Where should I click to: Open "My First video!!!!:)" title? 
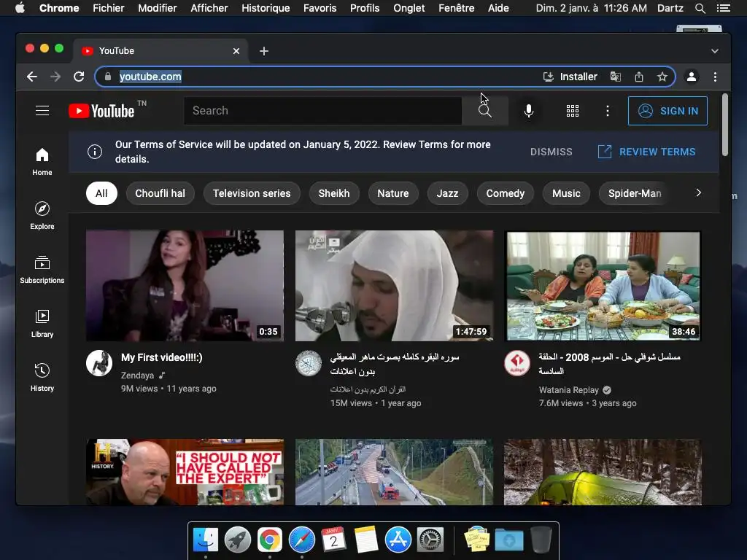pos(161,357)
